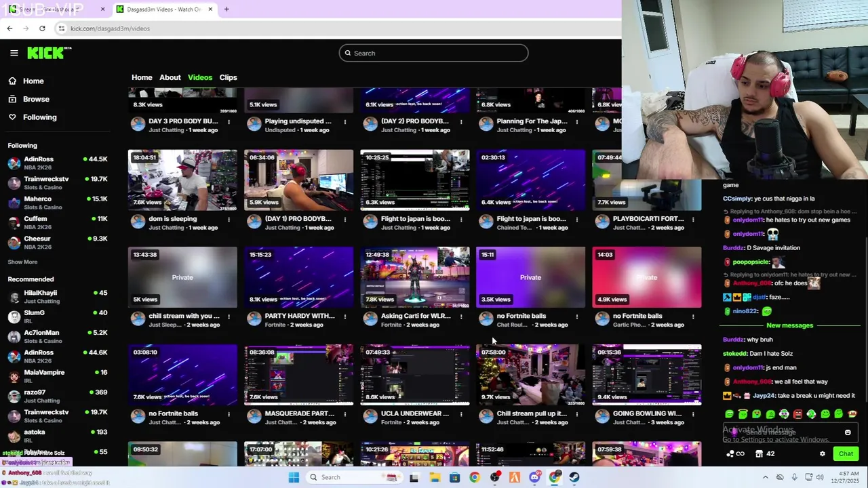The image size is (868, 488).
Task: Click the browser address bar URL
Action: click(x=110, y=28)
